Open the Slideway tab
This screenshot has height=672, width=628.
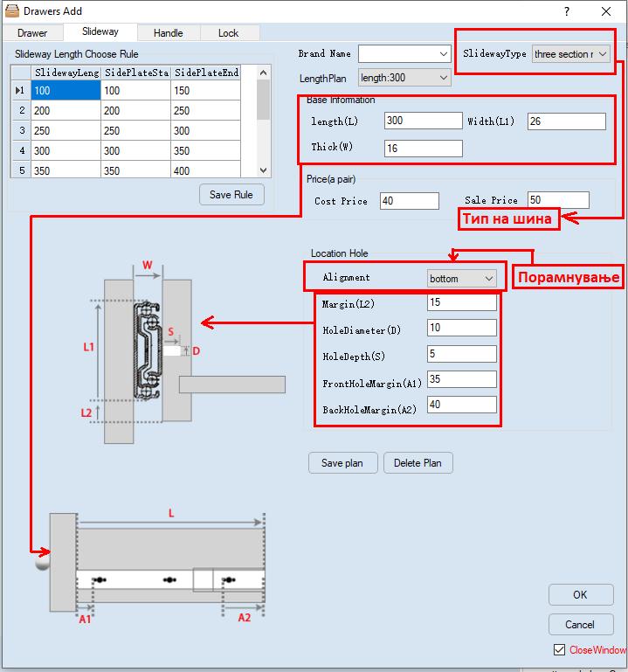point(100,31)
